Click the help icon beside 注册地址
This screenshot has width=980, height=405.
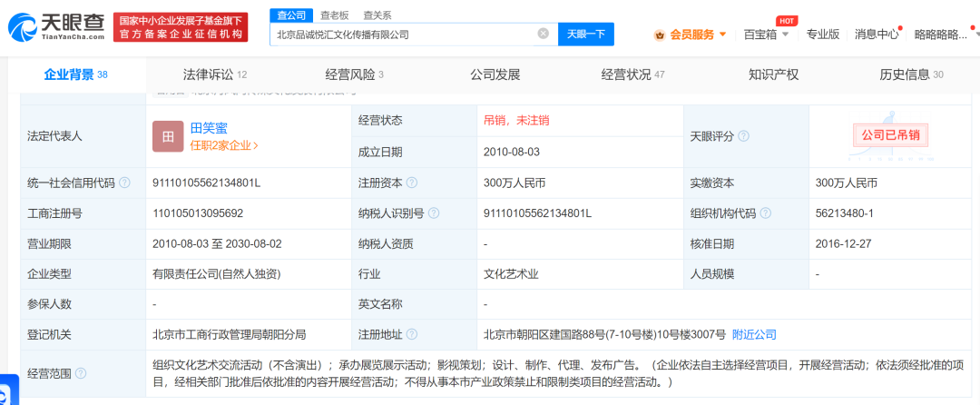(x=411, y=335)
